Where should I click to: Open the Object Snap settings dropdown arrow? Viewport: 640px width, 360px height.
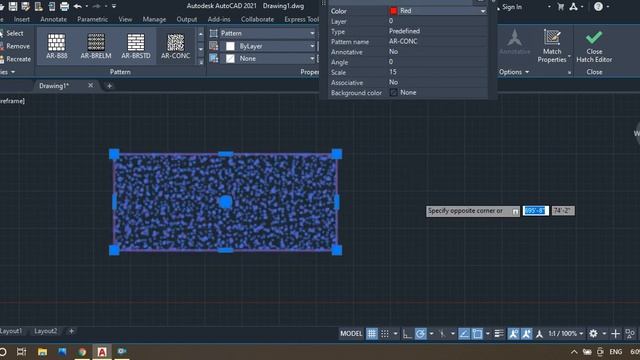click(488, 334)
